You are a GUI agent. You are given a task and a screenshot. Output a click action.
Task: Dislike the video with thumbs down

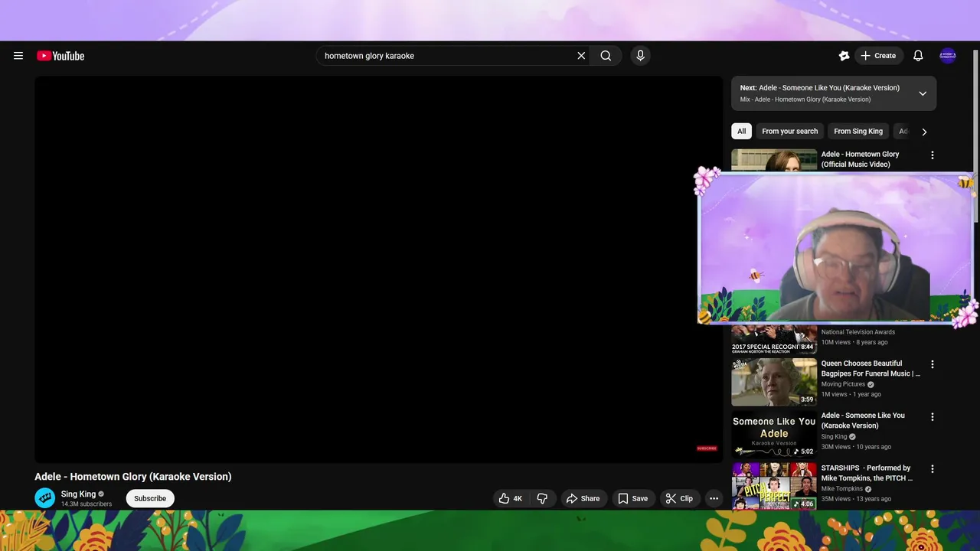[x=542, y=498]
